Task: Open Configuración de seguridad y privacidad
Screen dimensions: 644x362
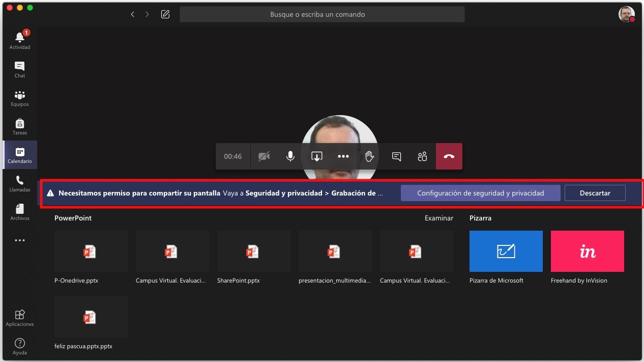Action: coord(481,193)
